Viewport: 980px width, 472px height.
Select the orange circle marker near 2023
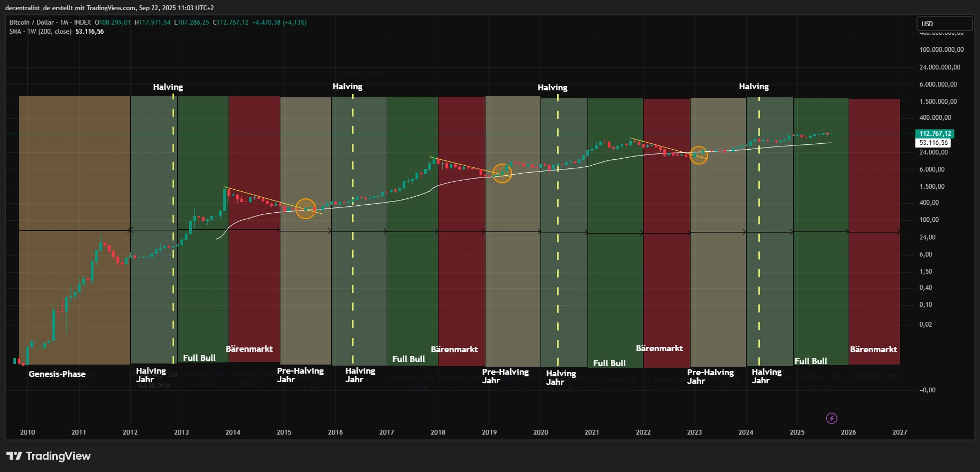click(x=699, y=156)
